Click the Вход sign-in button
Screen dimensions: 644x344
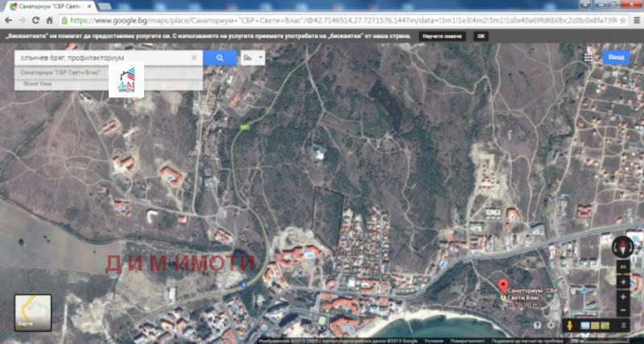click(x=616, y=58)
